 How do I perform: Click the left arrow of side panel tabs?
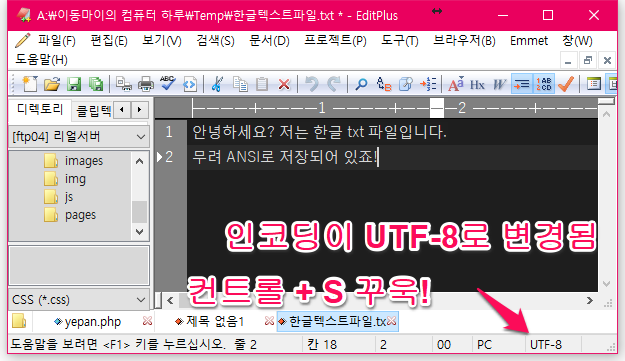click(122, 110)
